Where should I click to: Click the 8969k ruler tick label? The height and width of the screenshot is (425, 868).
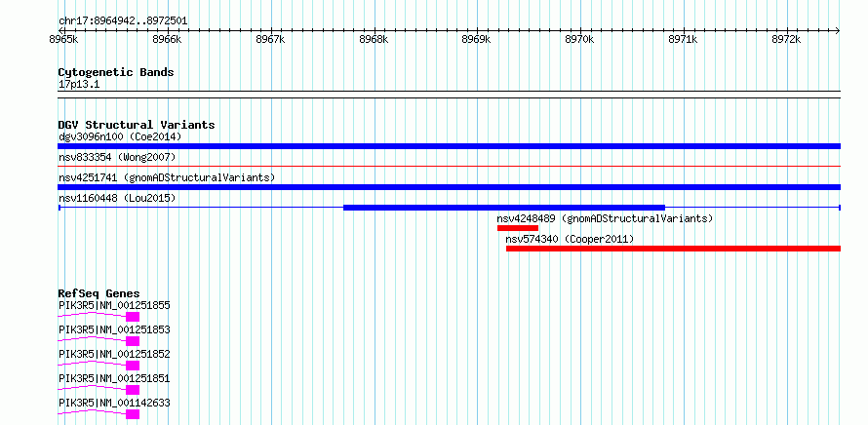(x=476, y=39)
